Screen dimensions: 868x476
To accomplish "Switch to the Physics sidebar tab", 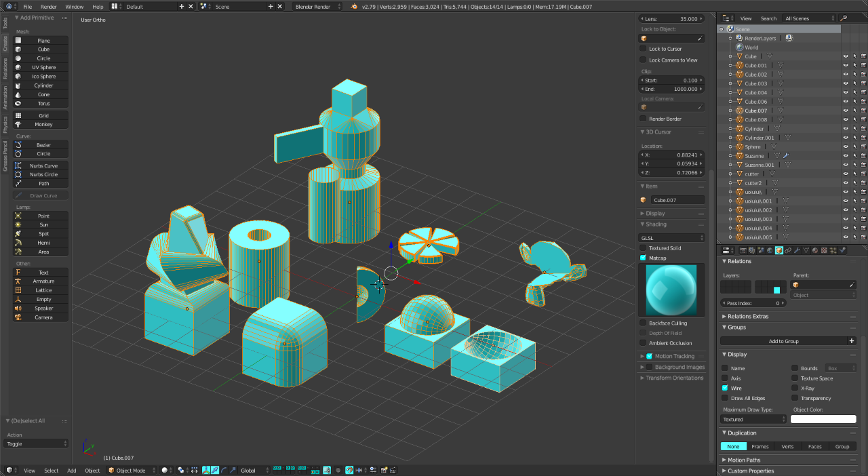I will 5,125.
